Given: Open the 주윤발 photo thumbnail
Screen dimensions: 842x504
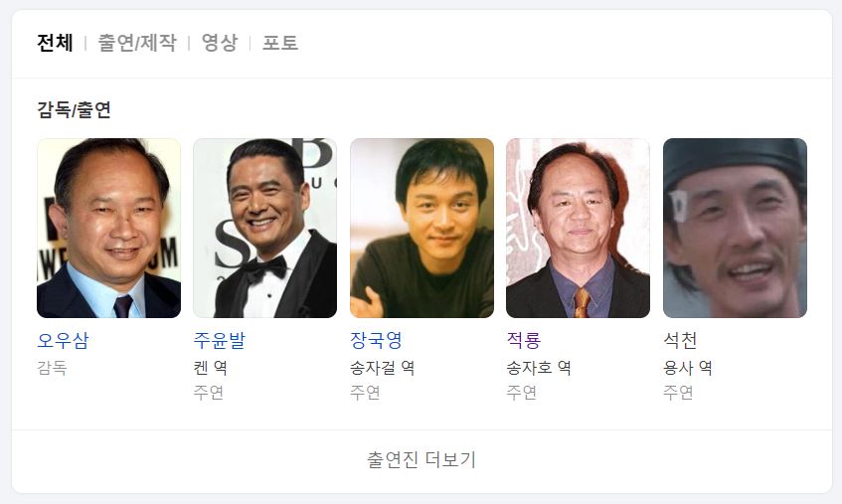Looking at the screenshot, I should click(265, 228).
